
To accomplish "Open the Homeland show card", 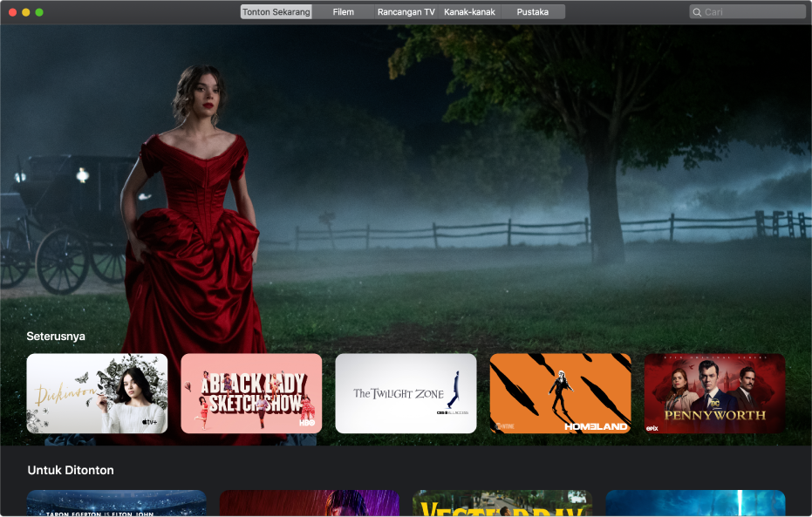I will pos(560,393).
